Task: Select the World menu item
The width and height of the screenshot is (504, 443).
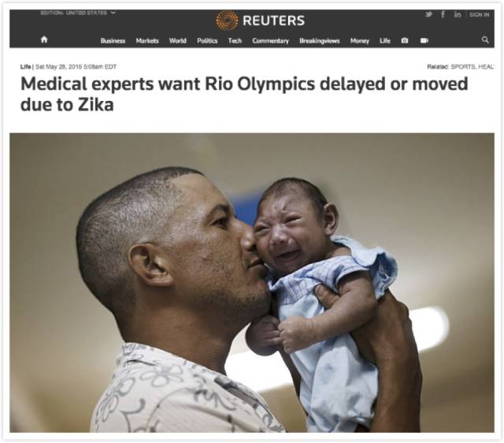Action: point(178,41)
